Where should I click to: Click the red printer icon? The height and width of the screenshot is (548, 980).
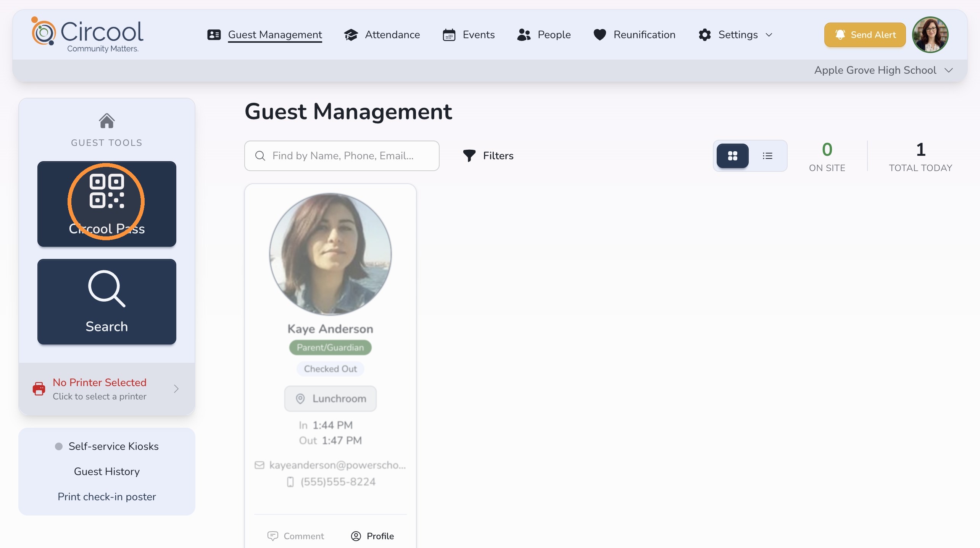[39, 389]
